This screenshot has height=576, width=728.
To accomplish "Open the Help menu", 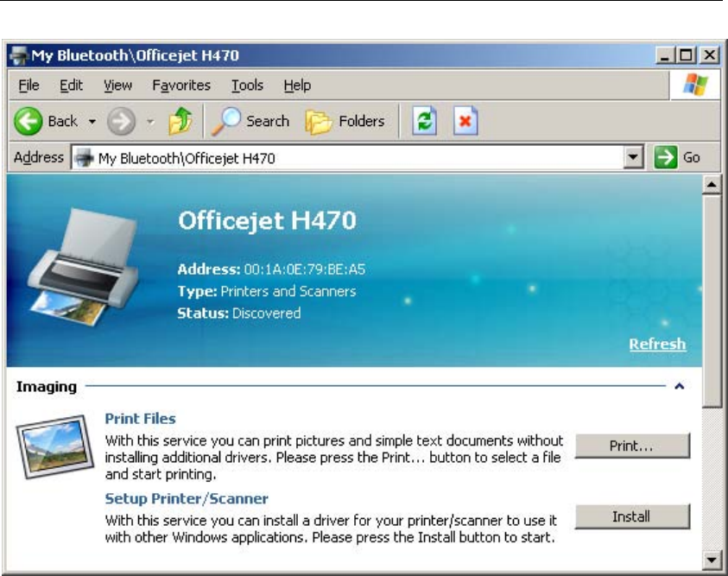I will tap(297, 85).
